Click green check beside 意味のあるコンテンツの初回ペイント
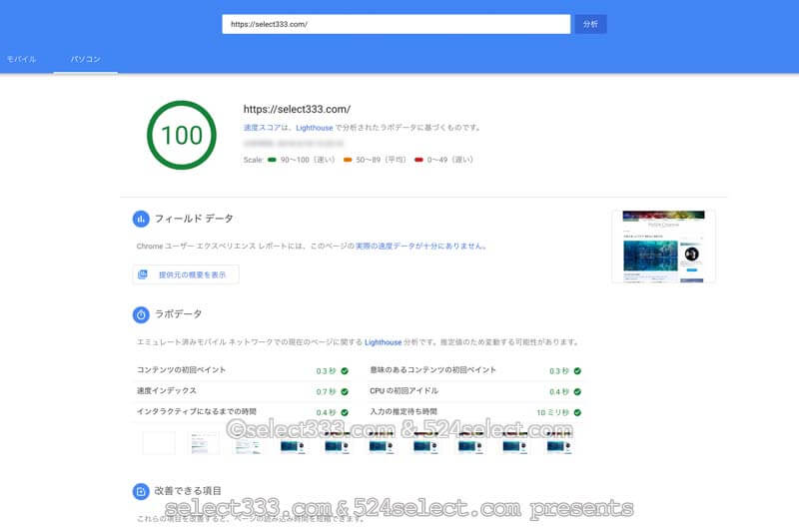Screen dimensions: 799x532 (x=577, y=370)
